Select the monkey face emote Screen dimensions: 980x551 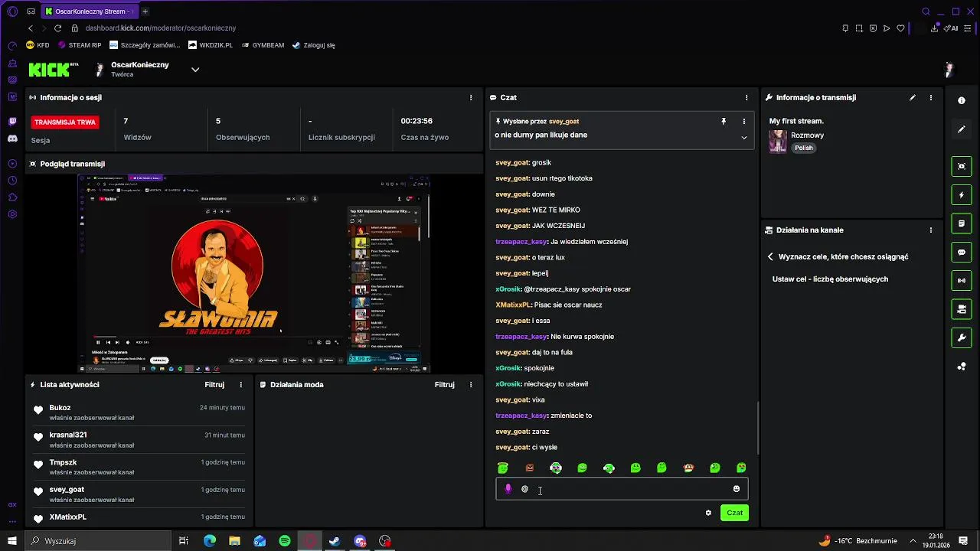pos(688,468)
